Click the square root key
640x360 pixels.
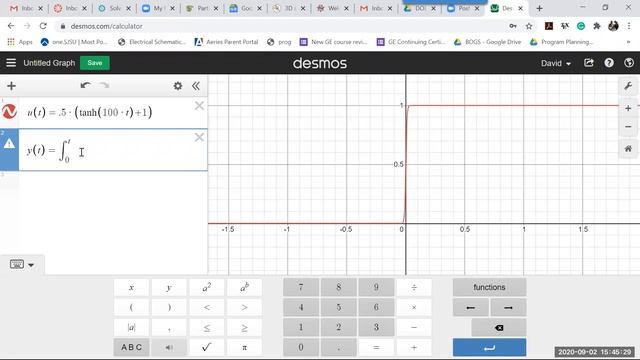[x=207, y=347]
